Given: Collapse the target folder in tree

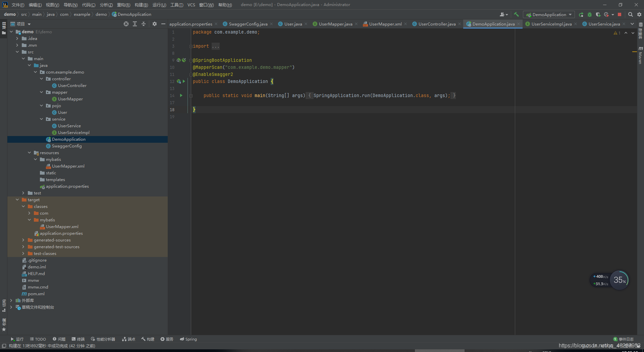Looking at the screenshot, I should [17, 200].
